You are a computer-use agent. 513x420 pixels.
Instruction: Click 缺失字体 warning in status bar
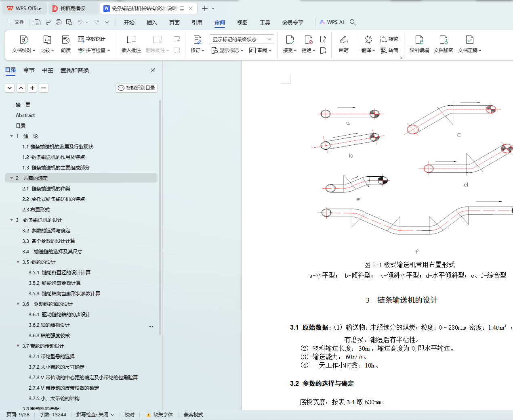[x=160, y=415]
